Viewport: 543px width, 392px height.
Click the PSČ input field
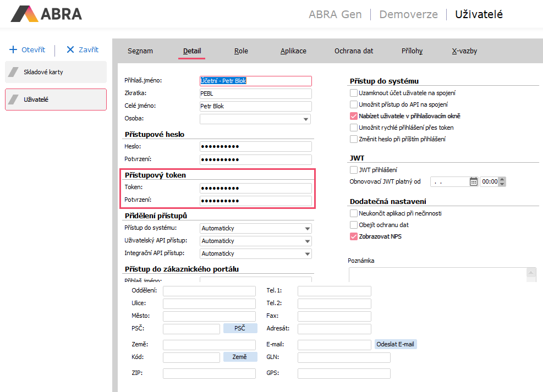coord(191,329)
